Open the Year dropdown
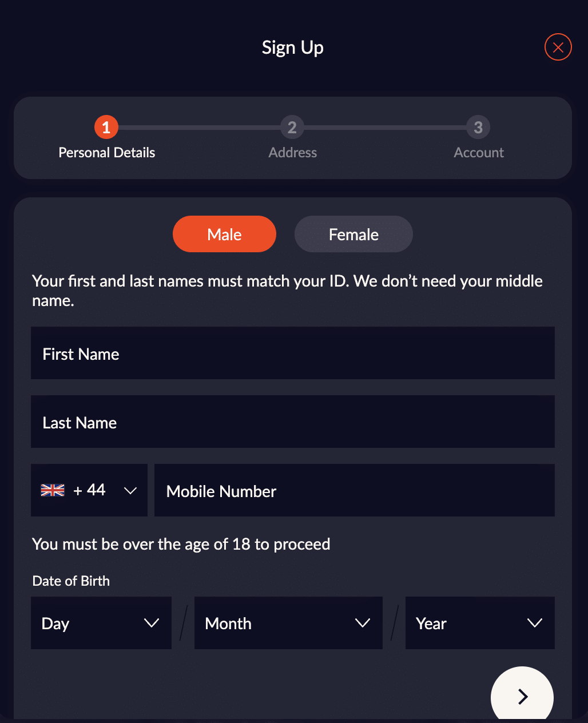 click(x=480, y=623)
